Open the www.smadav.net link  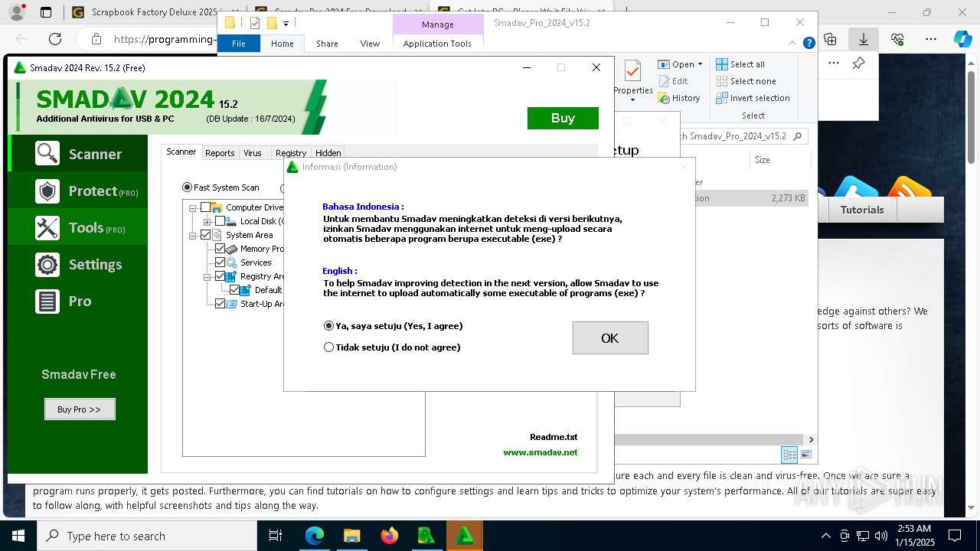pyautogui.click(x=541, y=452)
